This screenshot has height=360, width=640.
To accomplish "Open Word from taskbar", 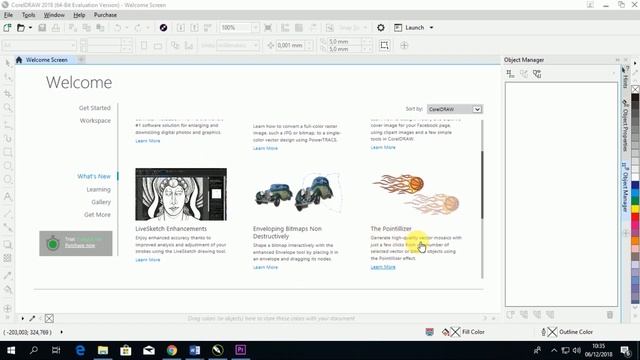I will point(195,350).
